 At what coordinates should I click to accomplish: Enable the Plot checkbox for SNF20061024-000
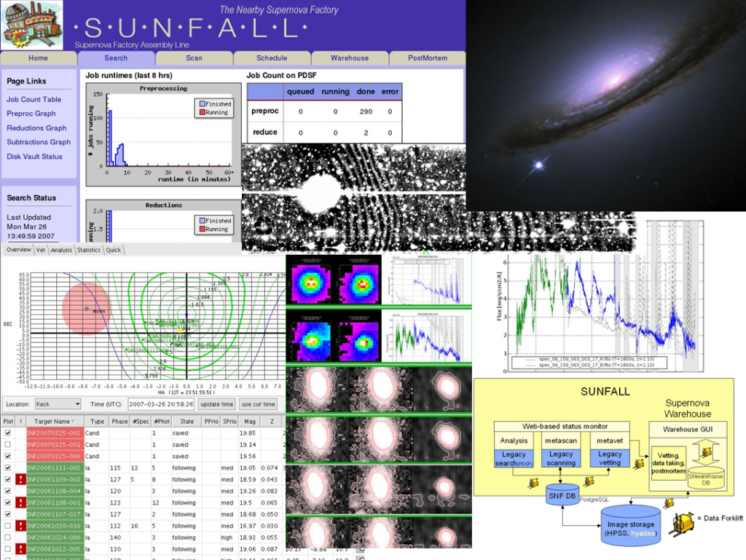(8, 537)
